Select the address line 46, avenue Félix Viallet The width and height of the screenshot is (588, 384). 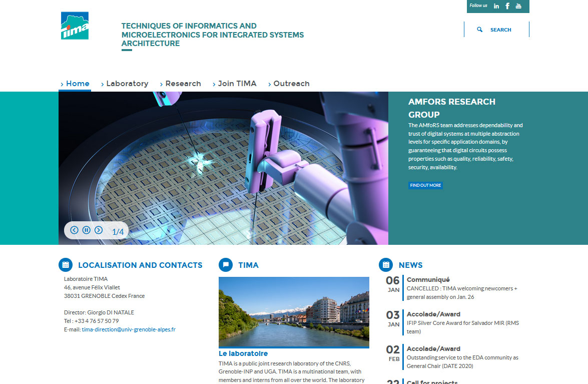(x=92, y=287)
